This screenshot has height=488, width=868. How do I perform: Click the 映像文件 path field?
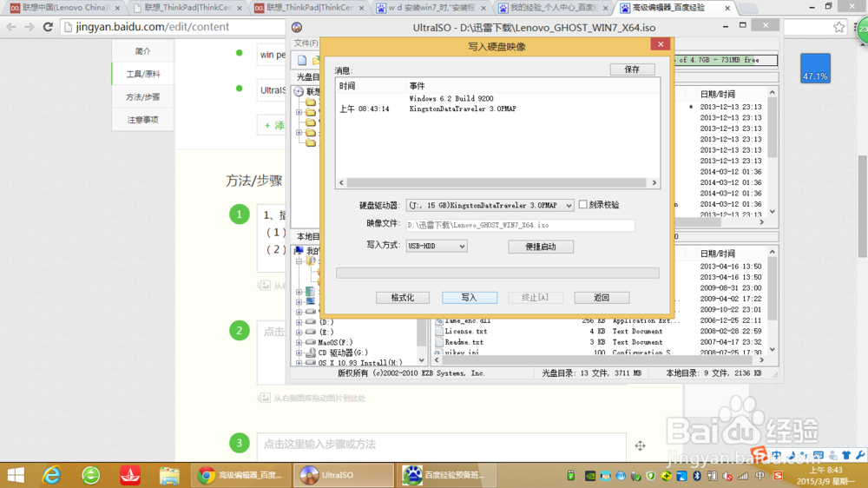tap(520, 225)
